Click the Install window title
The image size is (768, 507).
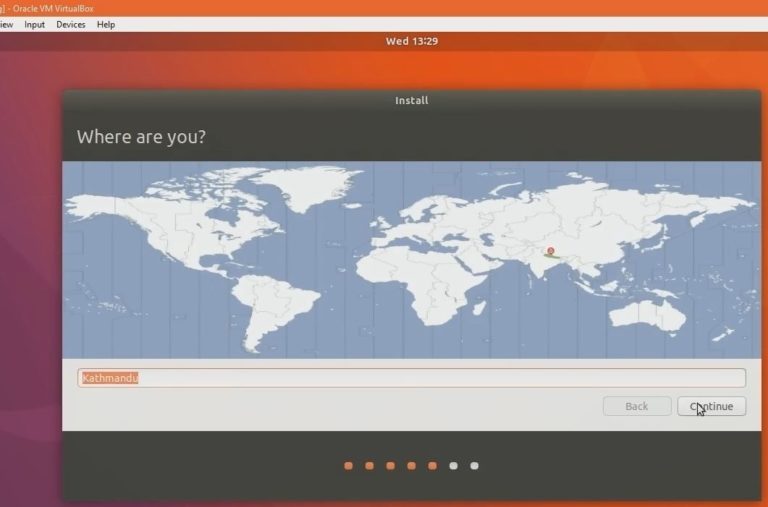(x=411, y=100)
